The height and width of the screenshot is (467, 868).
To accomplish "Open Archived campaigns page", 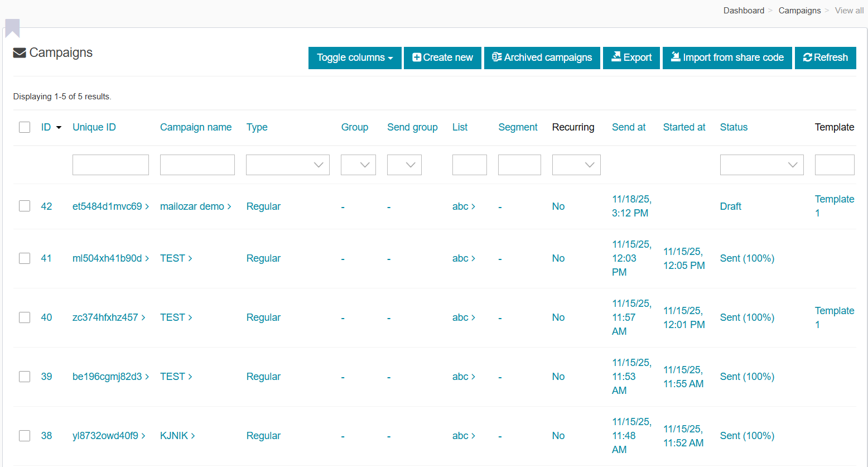I will coord(542,57).
